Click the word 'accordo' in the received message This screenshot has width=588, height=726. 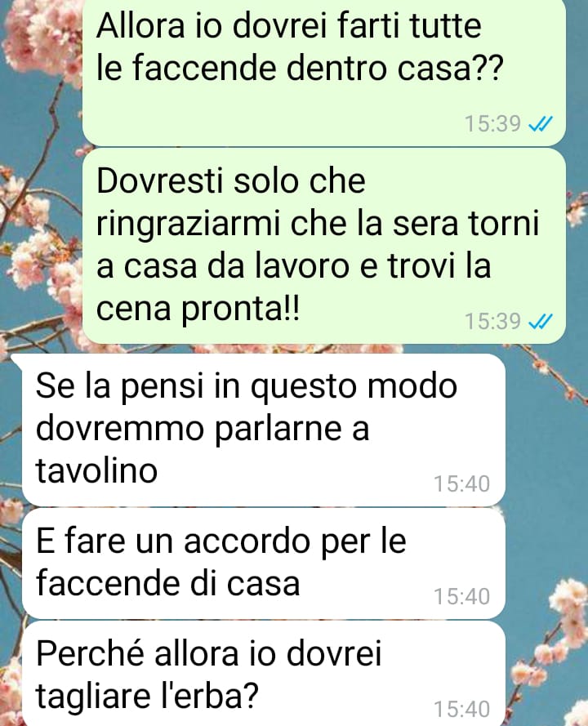tap(247, 541)
